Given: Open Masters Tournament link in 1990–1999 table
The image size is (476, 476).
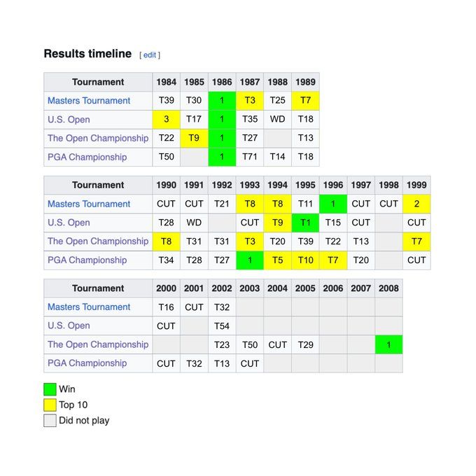Looking at the screenshot, I should (89, 204).
